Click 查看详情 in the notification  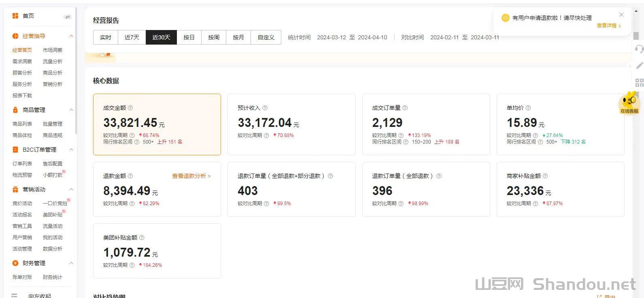click(x=608, y=26)
